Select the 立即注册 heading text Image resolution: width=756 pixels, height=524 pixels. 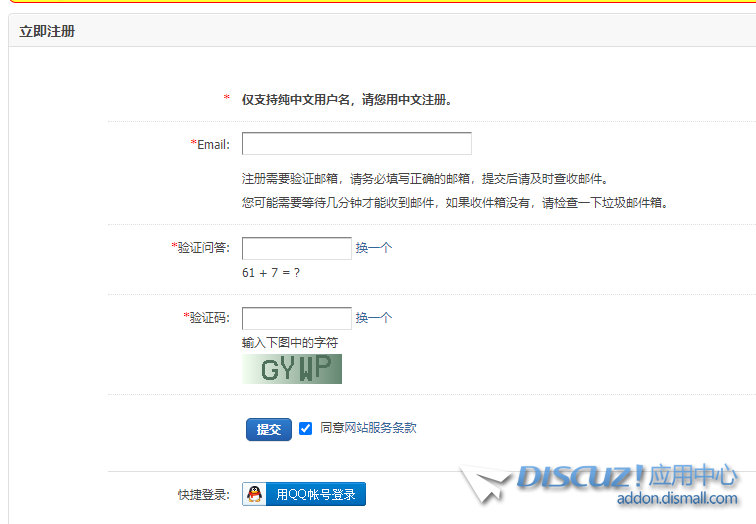pyautogui.click(x=47, y=31)
